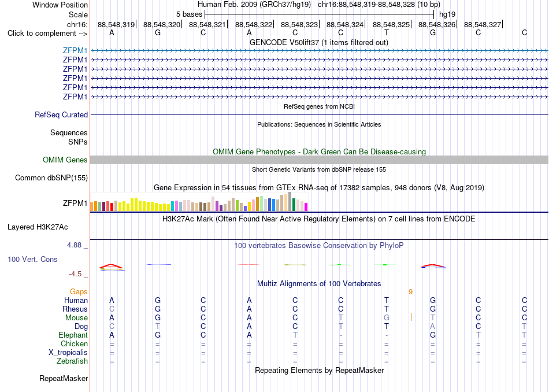Click the orange insertion bar in Mouse row
The height and width of the screenshot is (392, 549).
point(411,317)
